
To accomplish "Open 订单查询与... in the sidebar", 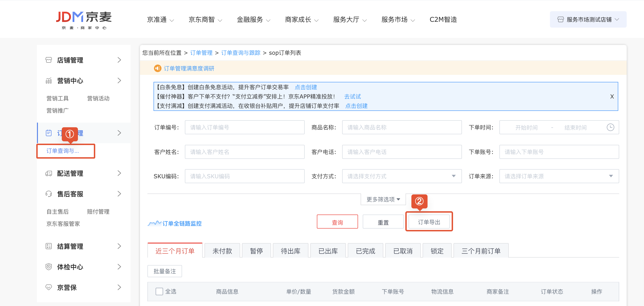I will (63, 151).
